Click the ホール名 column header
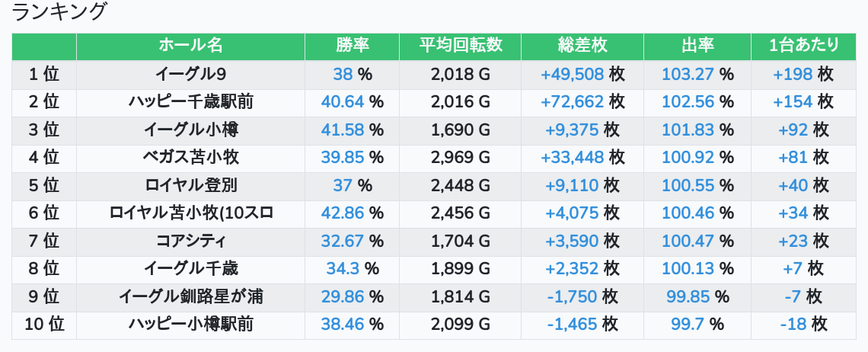This screenshot has height=352, width=868. coord(190,46)
